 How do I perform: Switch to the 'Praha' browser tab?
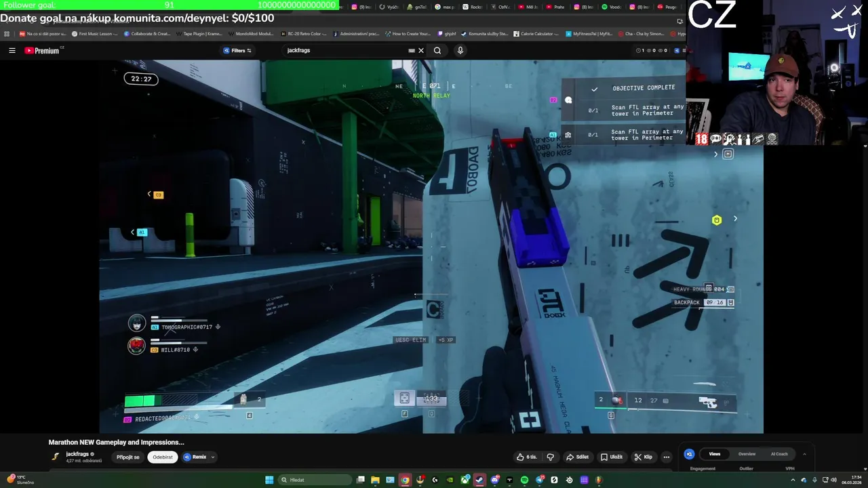(x=555, y=7)
